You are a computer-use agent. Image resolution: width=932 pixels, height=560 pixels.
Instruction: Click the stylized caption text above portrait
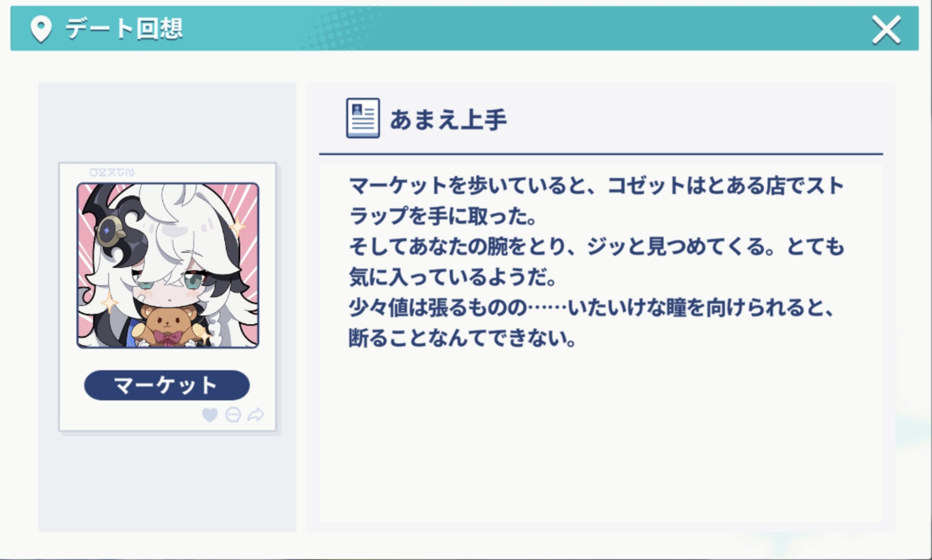pos(112,173)
